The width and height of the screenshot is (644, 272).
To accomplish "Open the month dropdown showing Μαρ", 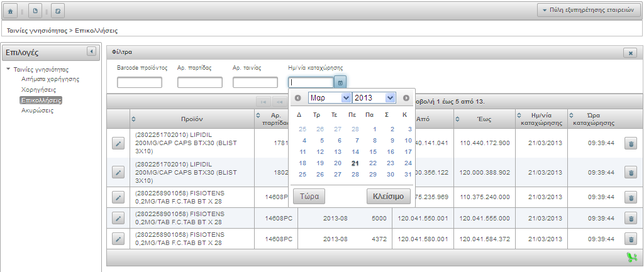I will coord(330,97).
